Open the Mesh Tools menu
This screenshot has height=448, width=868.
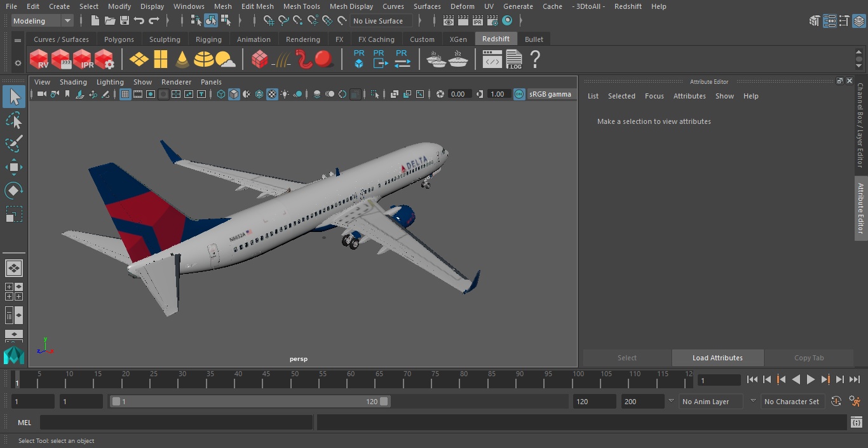point(302,6)
